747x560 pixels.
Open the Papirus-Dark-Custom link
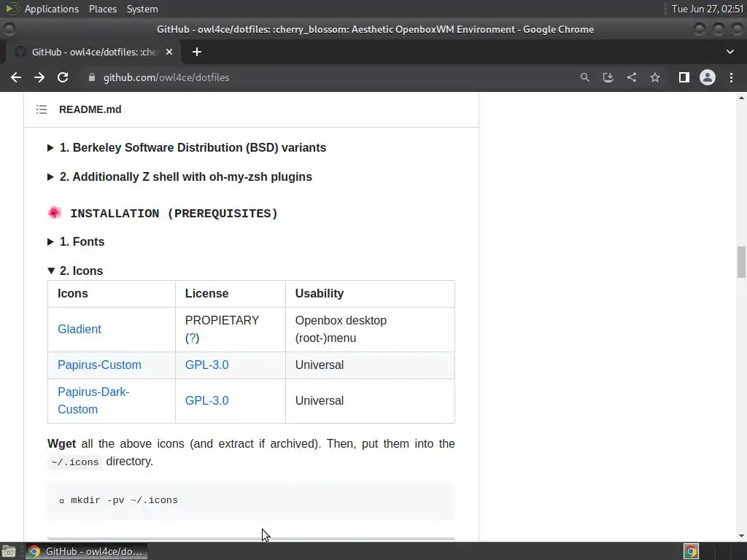coord(93,400)
